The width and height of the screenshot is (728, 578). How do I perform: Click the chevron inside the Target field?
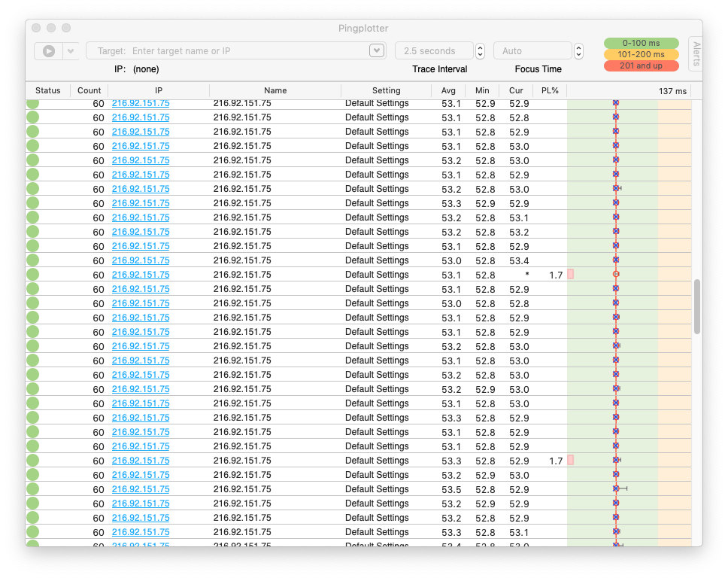pos(377,50)
